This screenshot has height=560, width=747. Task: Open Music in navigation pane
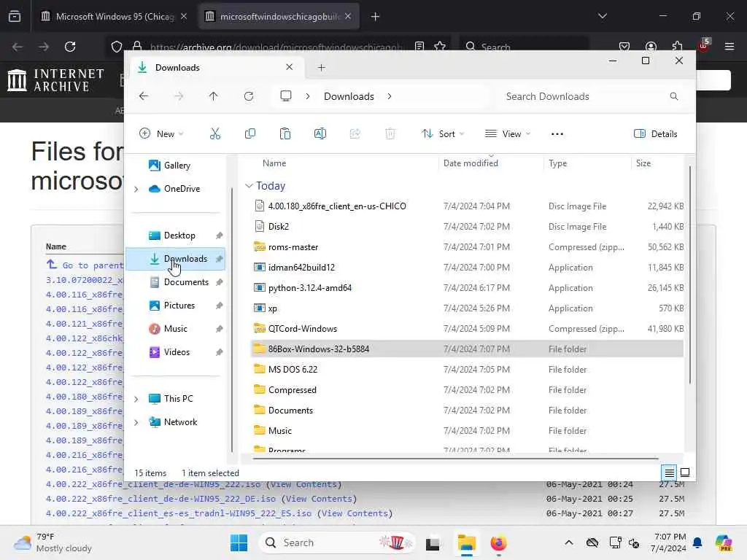tap(177, 329)
